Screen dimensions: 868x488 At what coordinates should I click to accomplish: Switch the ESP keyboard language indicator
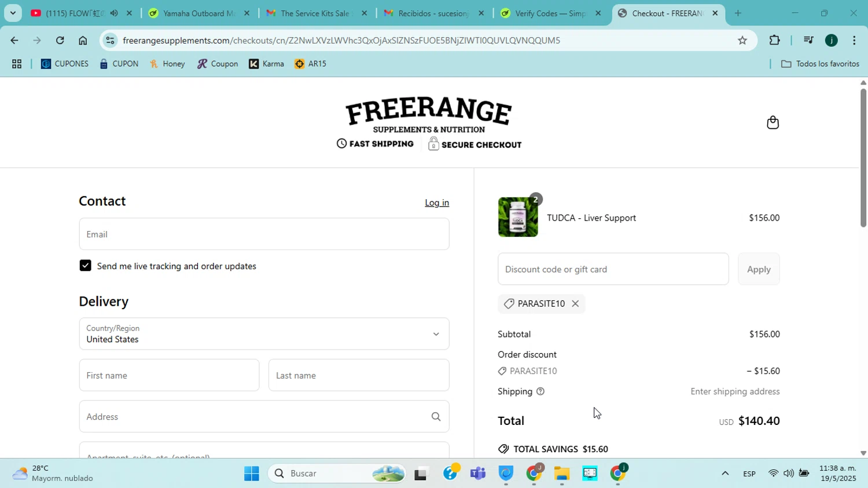[749, 474]
